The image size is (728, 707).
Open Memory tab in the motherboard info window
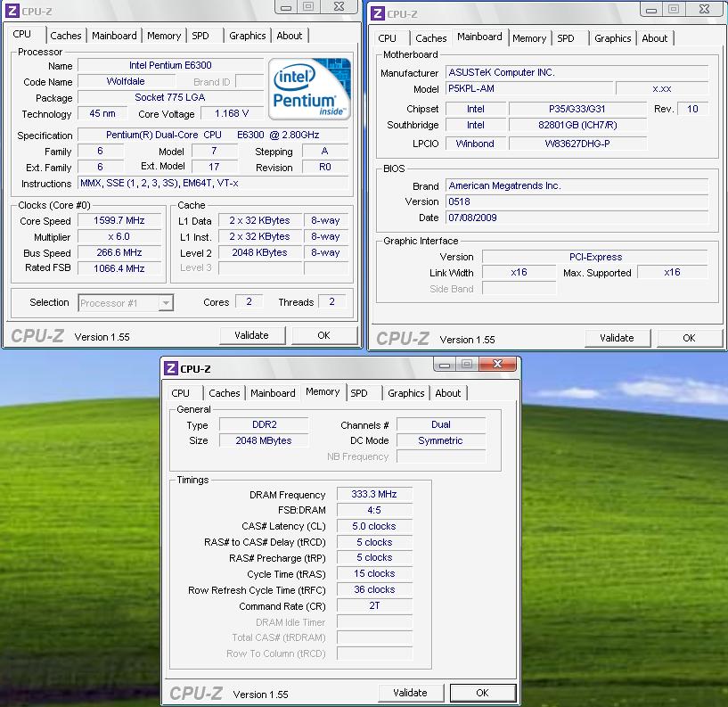(529, 38)
